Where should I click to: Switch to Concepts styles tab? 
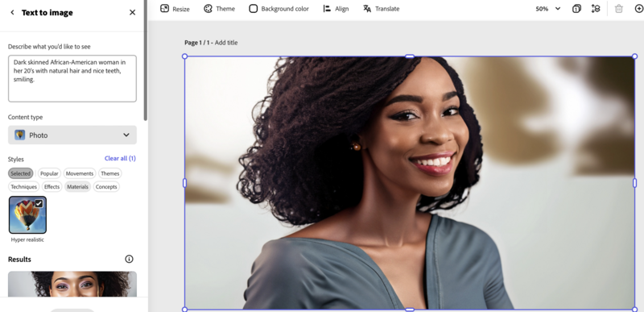click(x=106, y=186)
